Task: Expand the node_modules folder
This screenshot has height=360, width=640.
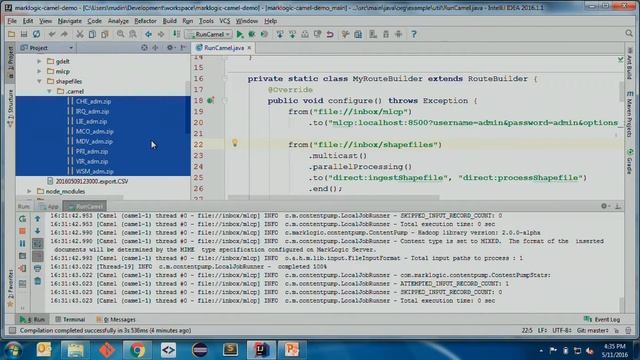Action: pos(29,191)
